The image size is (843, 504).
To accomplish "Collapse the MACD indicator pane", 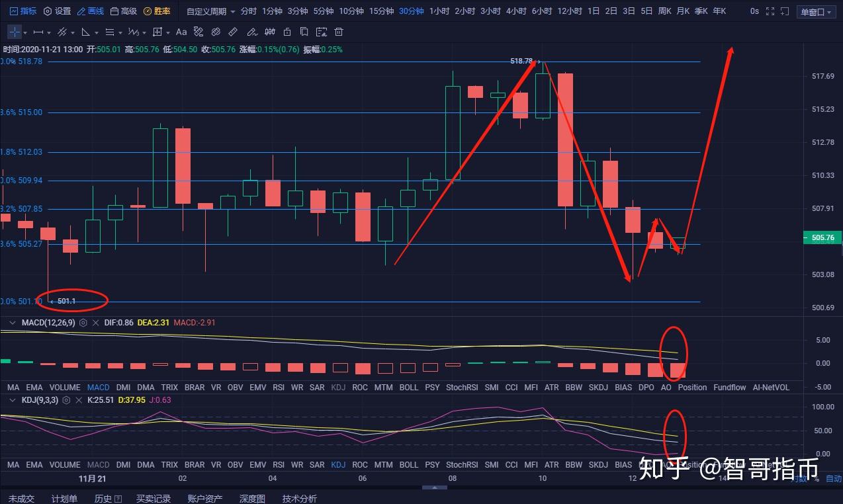I will click(12, 323).
